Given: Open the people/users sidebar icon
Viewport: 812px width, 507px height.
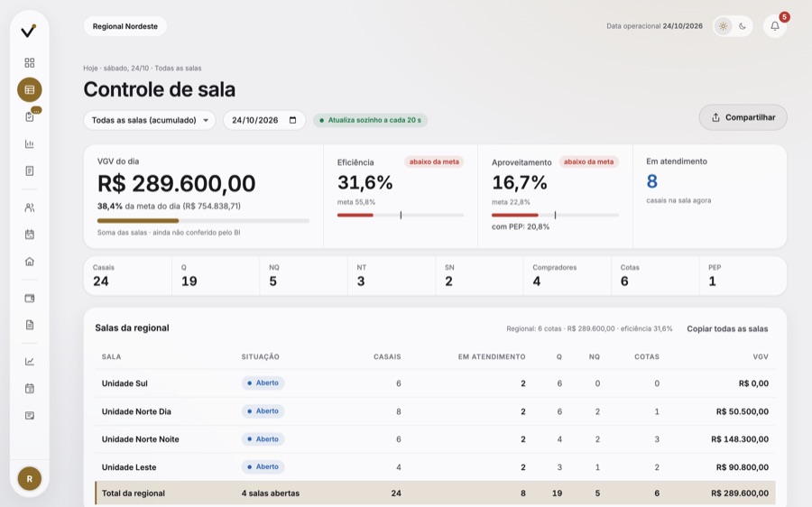Looking at the screenshot, I should [x=30, y=207].
